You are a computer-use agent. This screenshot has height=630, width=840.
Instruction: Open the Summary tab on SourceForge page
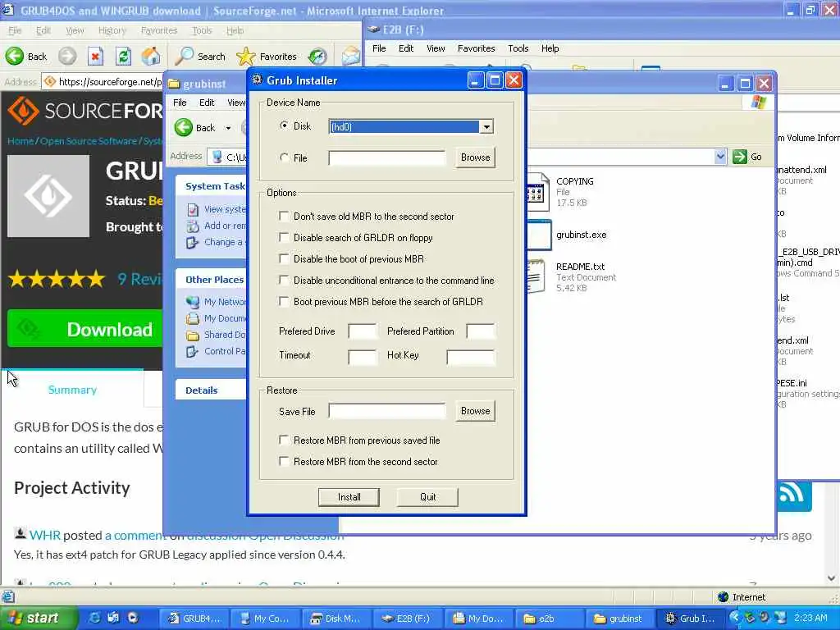pos(72,390)
